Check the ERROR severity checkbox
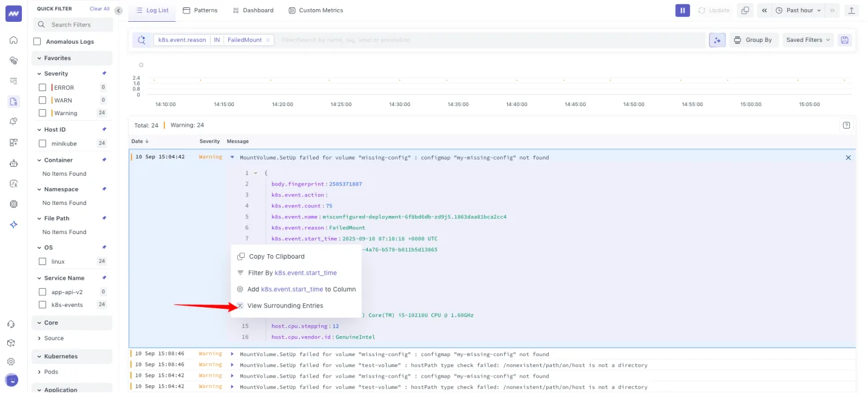868x393 pixels. 42,87
